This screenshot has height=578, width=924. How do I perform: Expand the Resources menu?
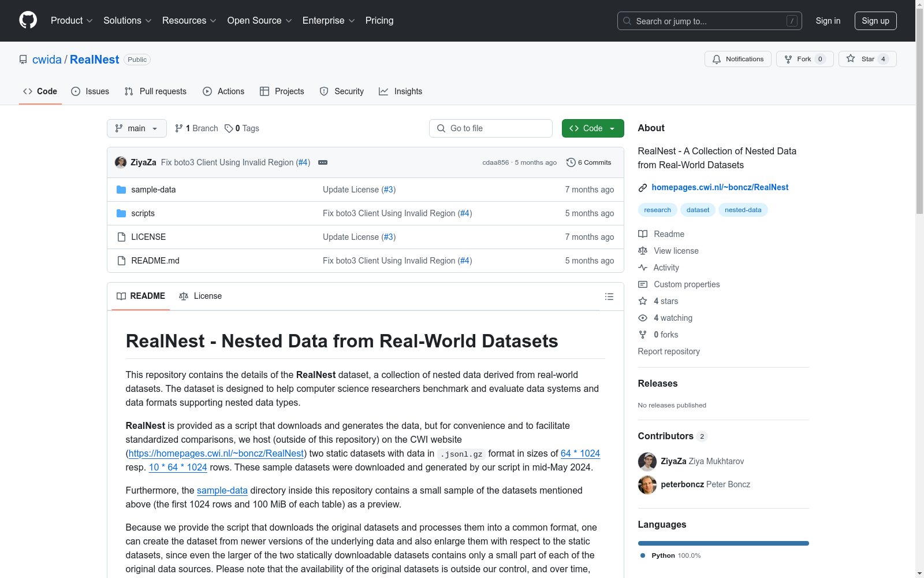[189, 21]
